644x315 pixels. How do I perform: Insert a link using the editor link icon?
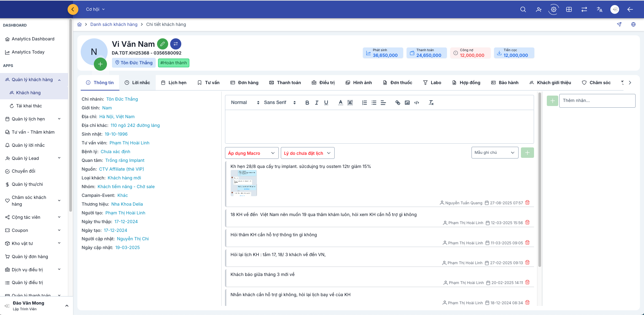(x=397, y=103)
